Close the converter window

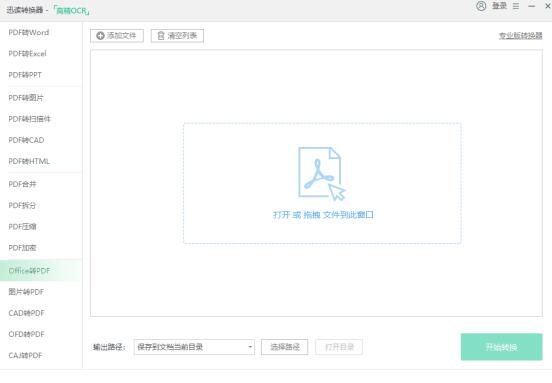pyautogui.click(x=548, y=6)
